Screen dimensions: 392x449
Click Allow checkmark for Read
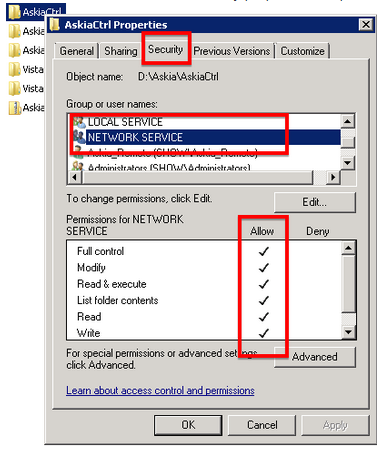click(x=264, y=317)
